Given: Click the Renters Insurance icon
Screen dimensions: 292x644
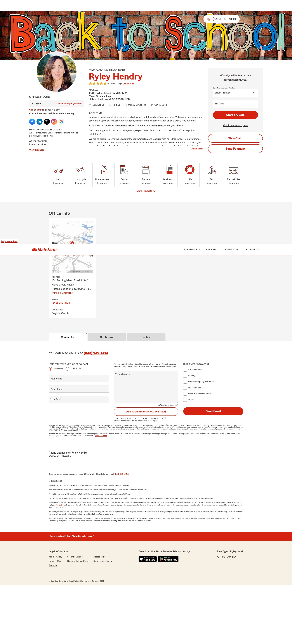Looking at the screenshot, I should coord(146,170).
